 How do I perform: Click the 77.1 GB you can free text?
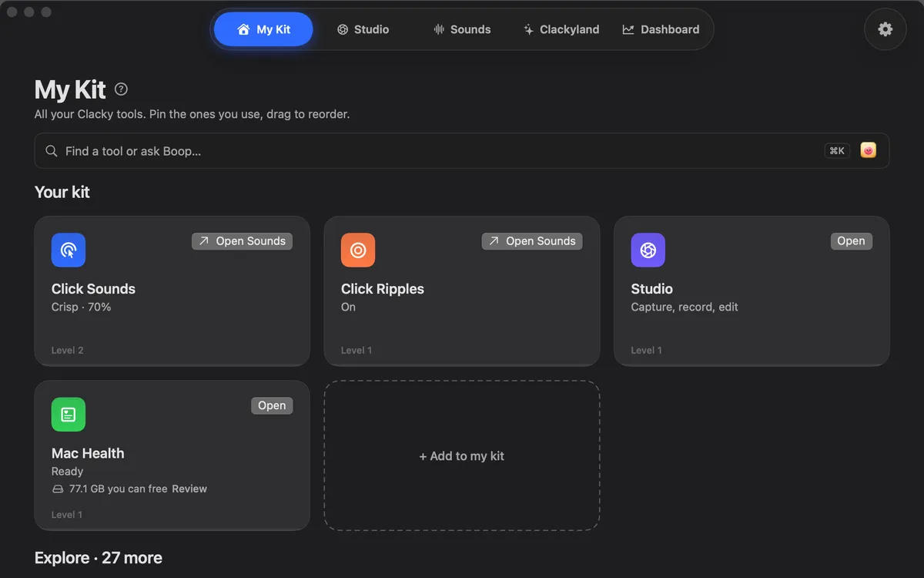tap(119, 489)
